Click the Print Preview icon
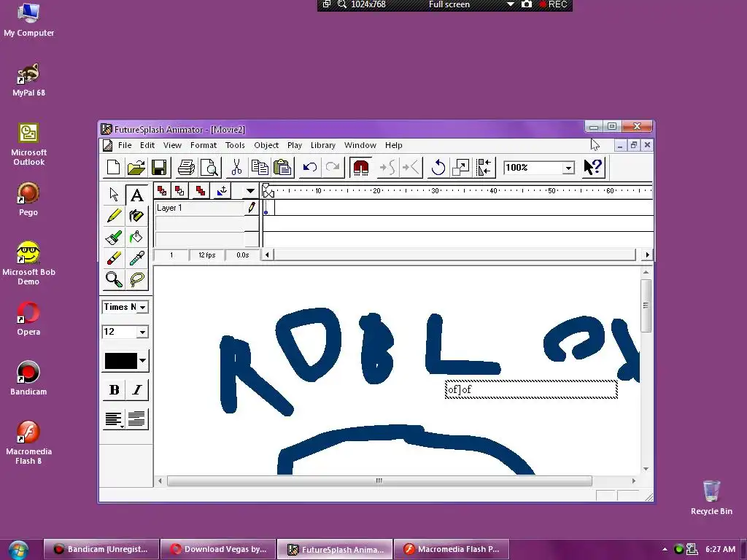 coord(209,168)
